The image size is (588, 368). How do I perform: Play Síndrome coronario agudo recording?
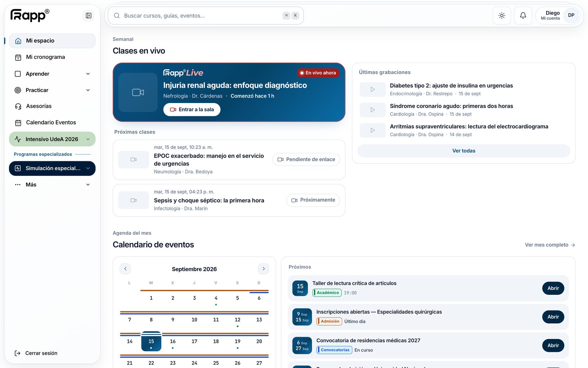tap(373, 110)
